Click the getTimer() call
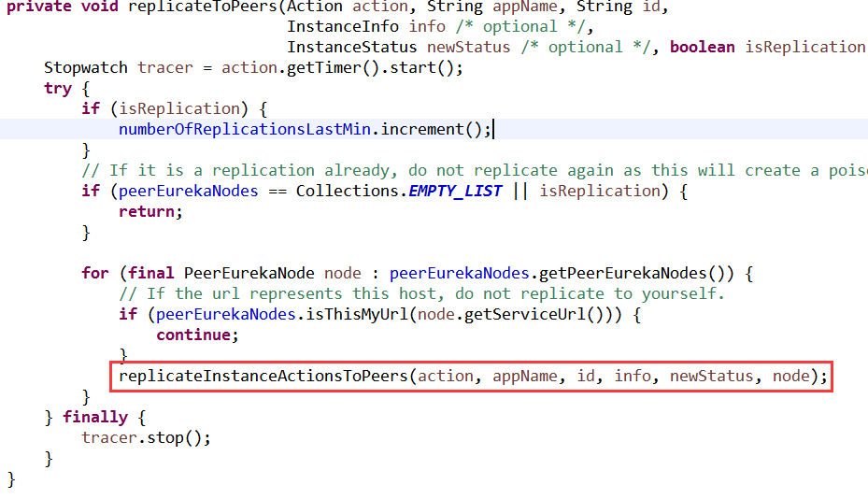This screenshot has width=868, height=499. click(x=334, y=67)
